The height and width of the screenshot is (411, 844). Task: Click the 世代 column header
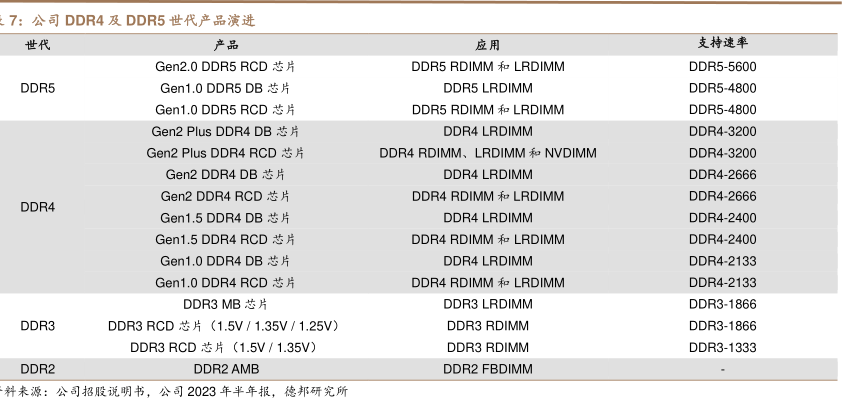[x=38, y=45]
